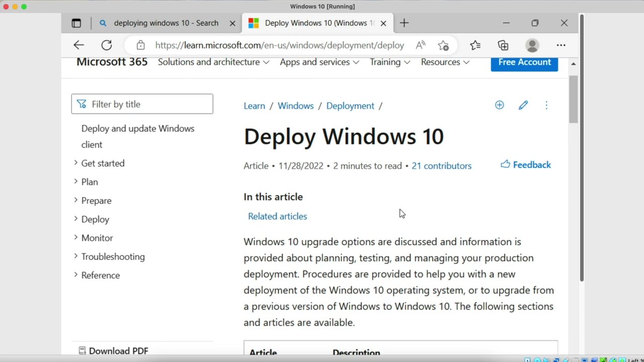Viewport: 644px width, 362px height.
Task: Go to the Deployment breadcrumb
Action: [x=350, y=106]
